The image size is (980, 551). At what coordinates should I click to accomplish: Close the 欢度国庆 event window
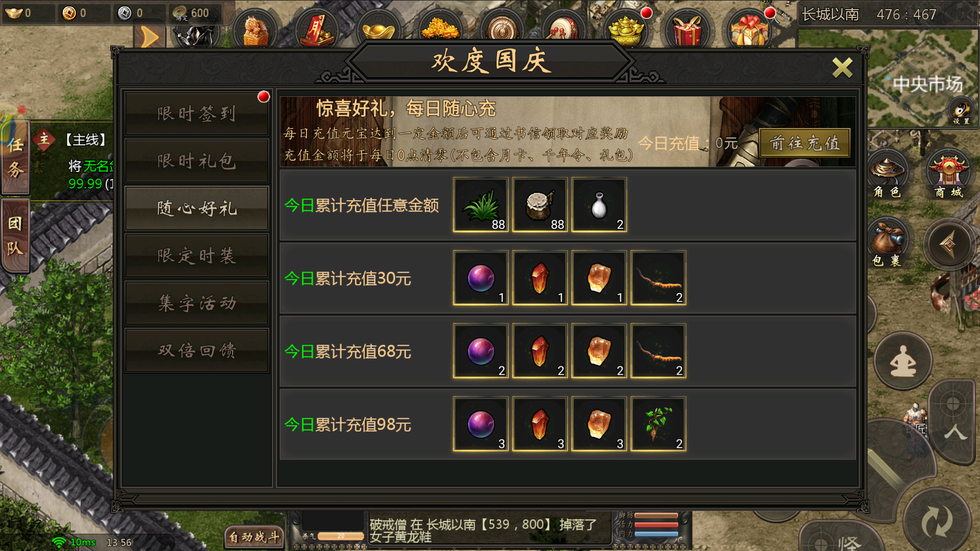[x=842, y=67]
